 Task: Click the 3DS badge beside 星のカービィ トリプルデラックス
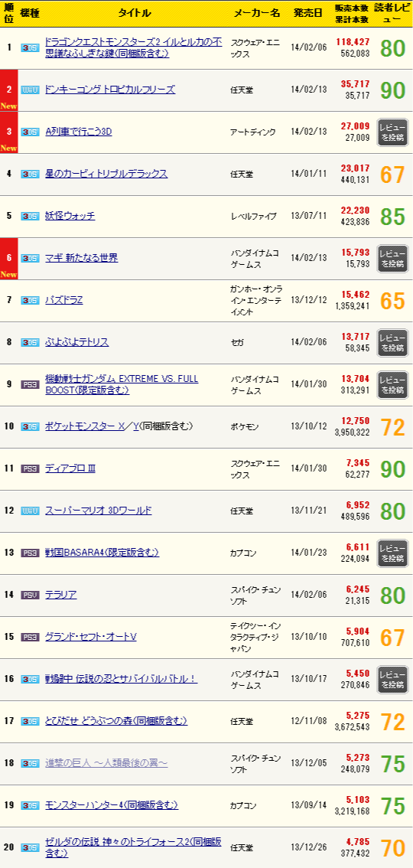click(x=30, y=174)
